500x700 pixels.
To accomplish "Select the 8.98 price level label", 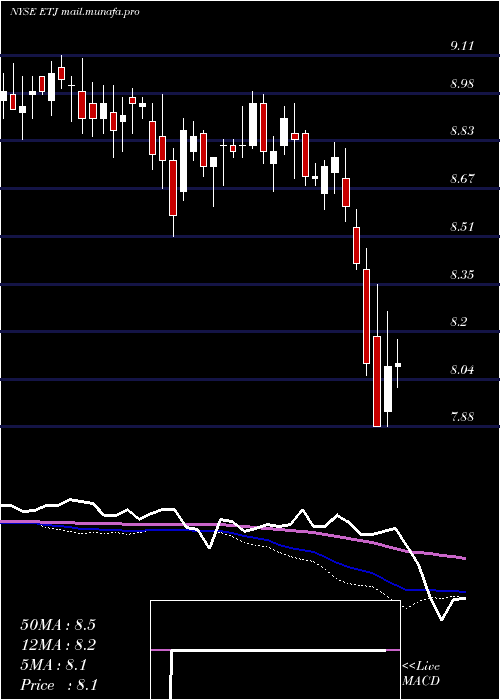I will click(462, 84).
